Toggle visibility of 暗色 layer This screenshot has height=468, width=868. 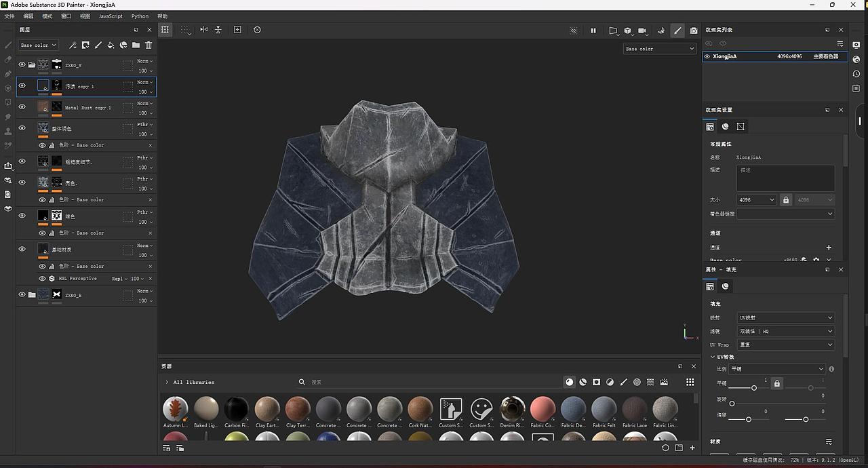pyautogui.click(x=22, y=216)
